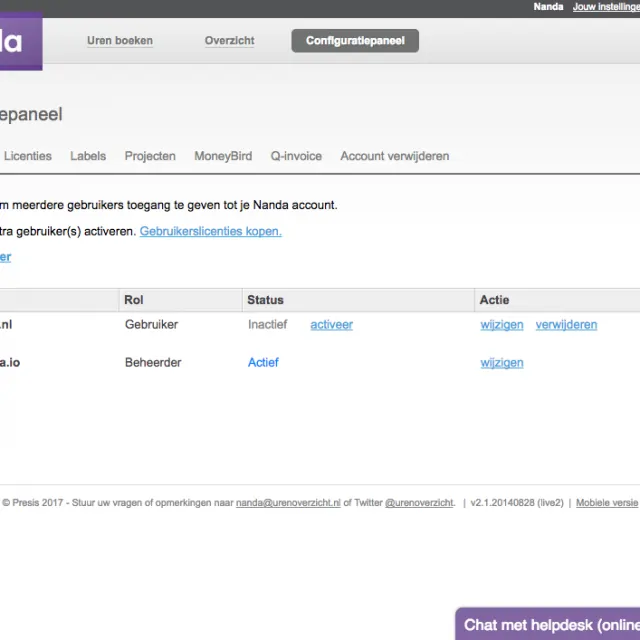Edit the Beheerder row with wijzigen
The height and width of the screenshot is (640, 640).
tap(502, 363)
